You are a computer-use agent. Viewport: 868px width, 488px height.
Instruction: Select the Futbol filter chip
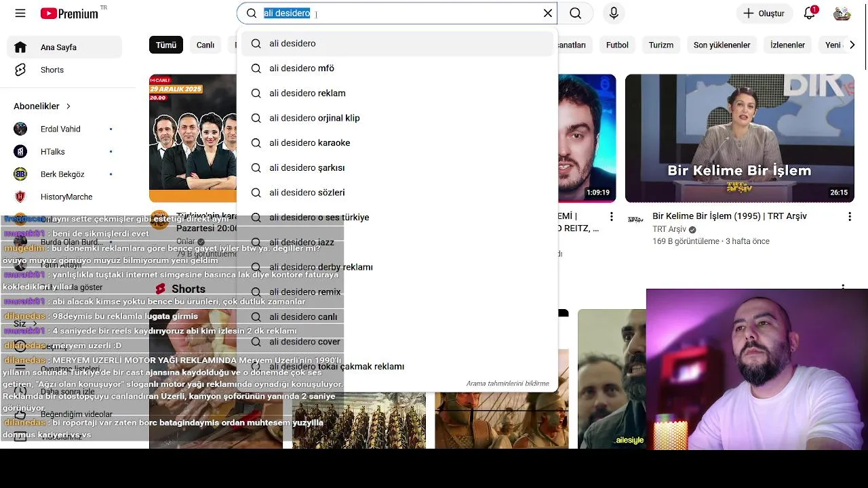pyautogui.click(x=617, y=45)
